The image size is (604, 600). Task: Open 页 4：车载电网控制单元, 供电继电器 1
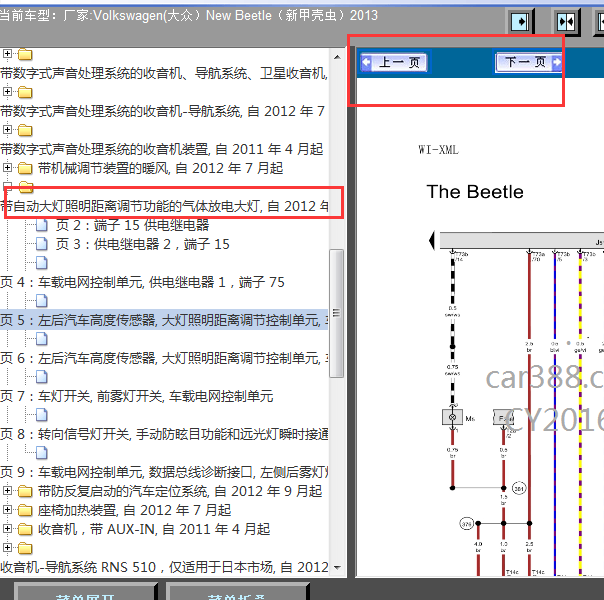point(142,282)
